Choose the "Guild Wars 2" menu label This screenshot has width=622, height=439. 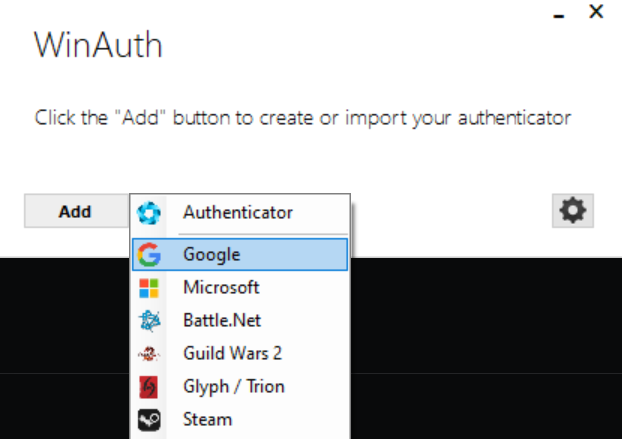231,354
